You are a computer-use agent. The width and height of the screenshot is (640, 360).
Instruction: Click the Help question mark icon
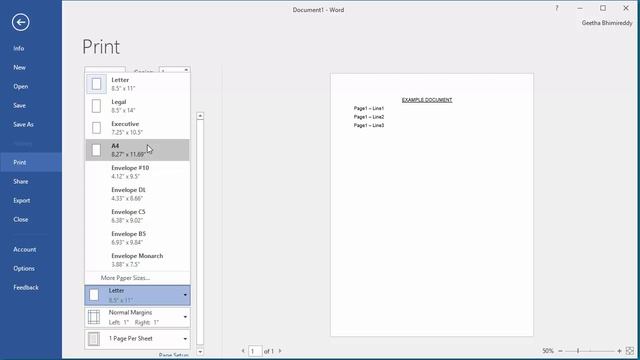click(557, 8)
